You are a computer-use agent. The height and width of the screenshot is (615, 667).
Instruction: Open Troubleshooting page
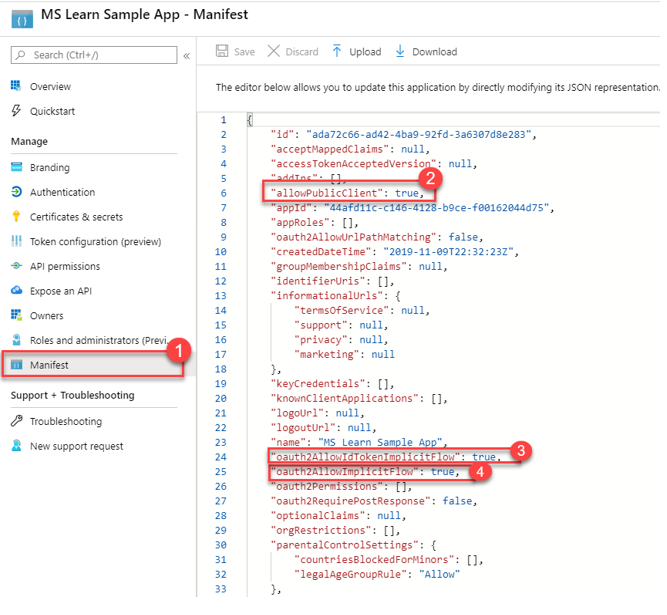pos(66,421)
